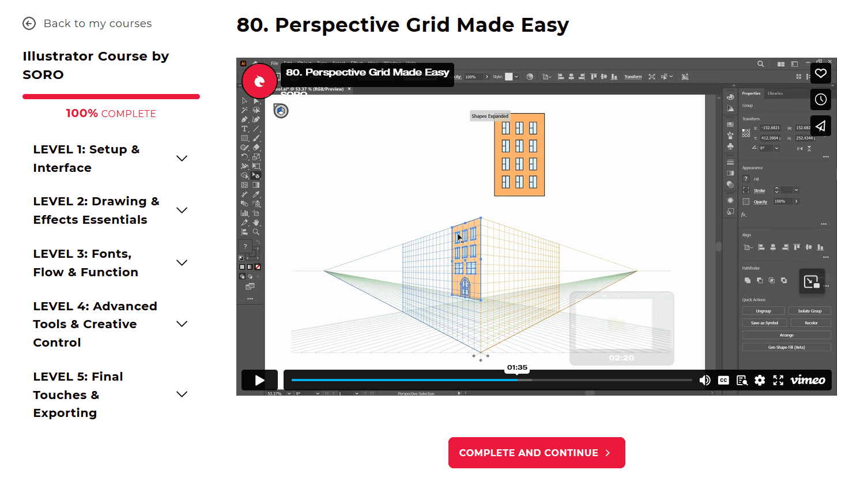Like the video with heart icon
This screenshot has height=485, width=868.
click(x=821, y=73)
